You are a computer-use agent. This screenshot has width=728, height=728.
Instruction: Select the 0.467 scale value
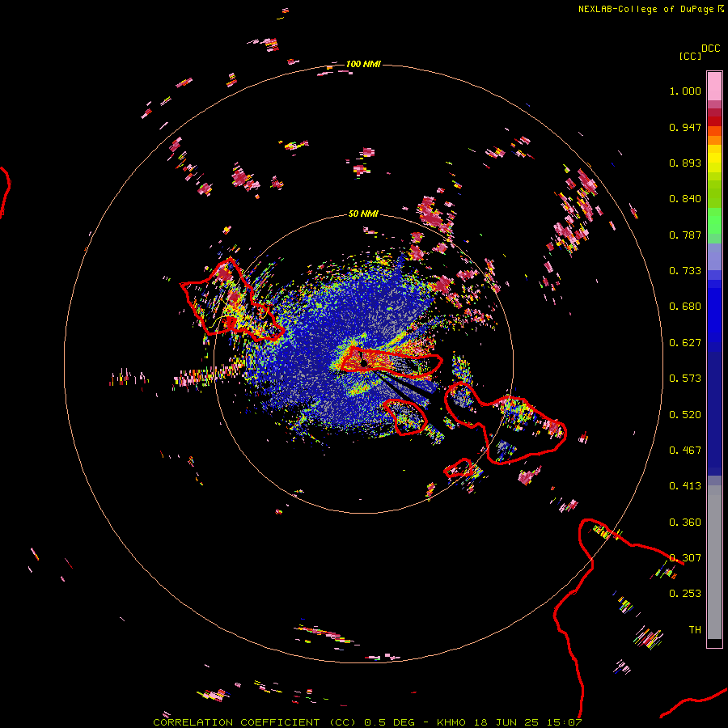click(685, 451)
